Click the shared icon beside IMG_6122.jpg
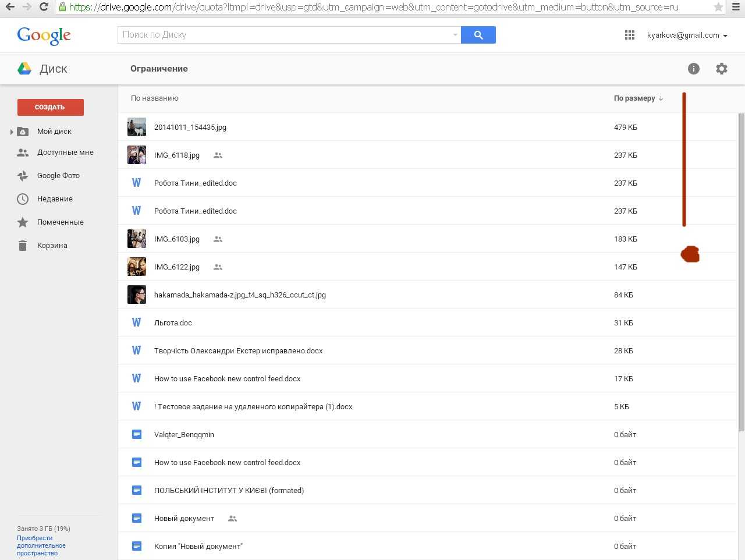The width and height of the screenshot is (745, 560). tap(218, 267)
